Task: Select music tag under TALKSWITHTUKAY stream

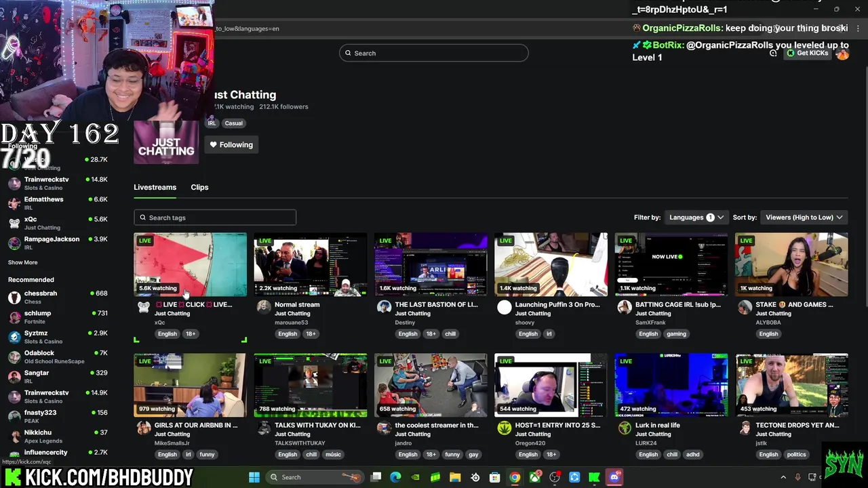Action: (333, 454)
